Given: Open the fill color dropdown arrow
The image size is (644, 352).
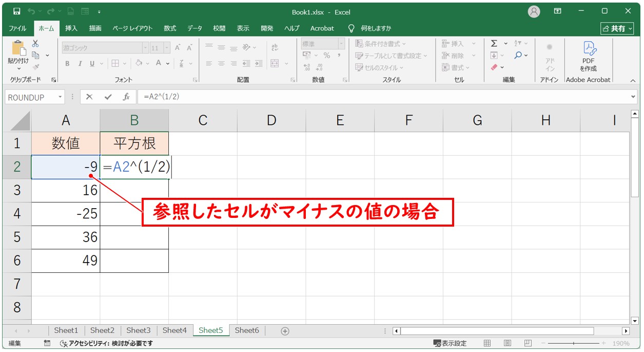Looking at the screenshot, I should (x=147, y=64).
